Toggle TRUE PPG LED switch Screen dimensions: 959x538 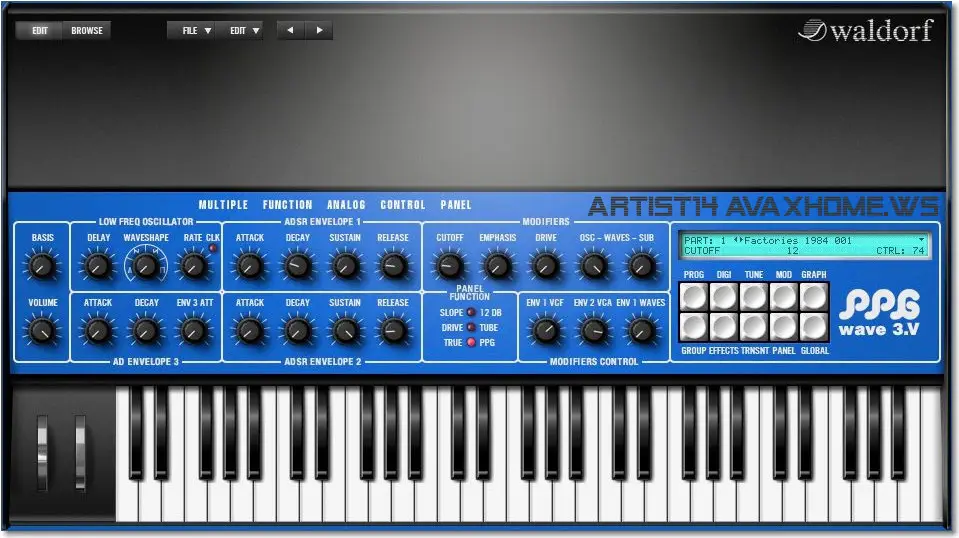472,342
